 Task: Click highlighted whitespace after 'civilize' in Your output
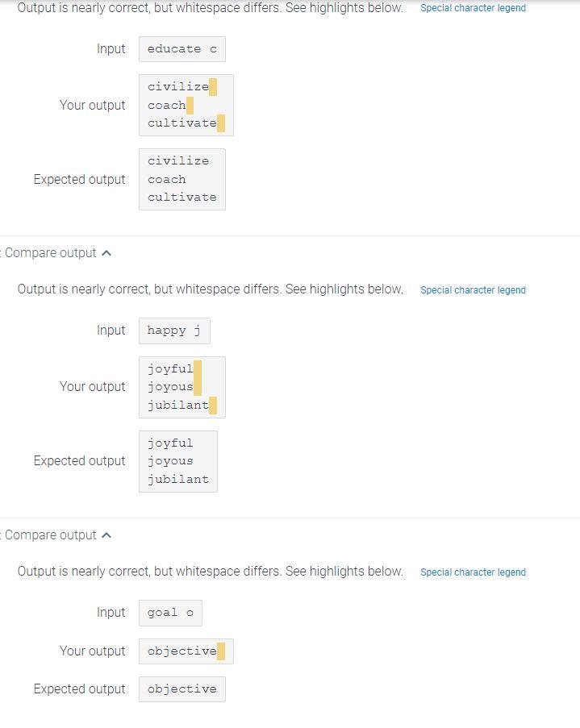click(x=213, y=87)
